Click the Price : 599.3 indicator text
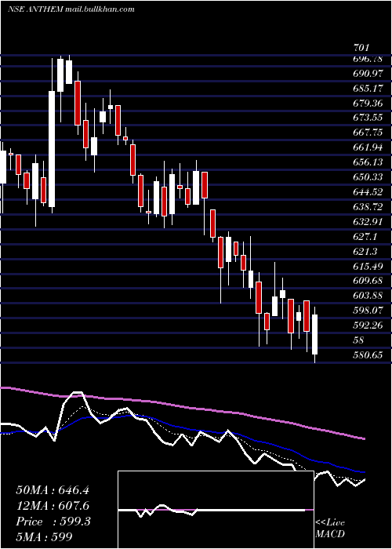The width and height of the screenshot is (392, 549). [53, 522]
